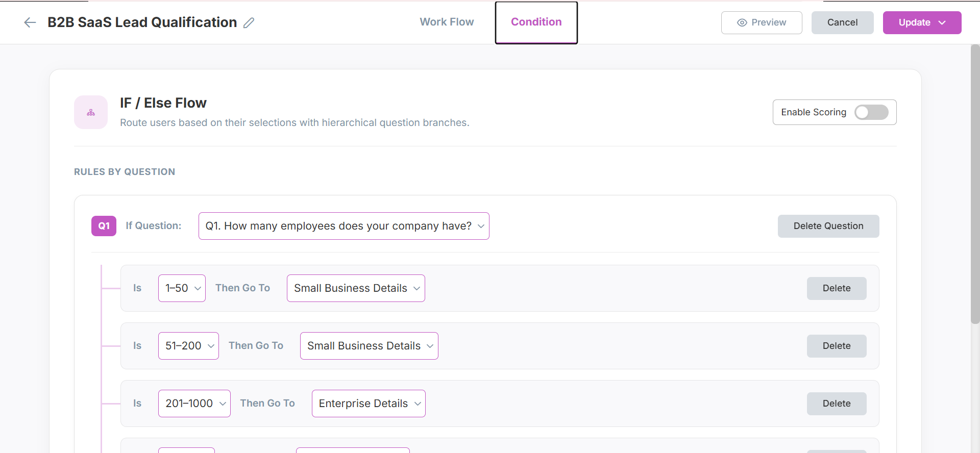Viewport: 980px width, 453px height.
Task: Toggle the Enable Scoring switch
Action: (871, 112)
